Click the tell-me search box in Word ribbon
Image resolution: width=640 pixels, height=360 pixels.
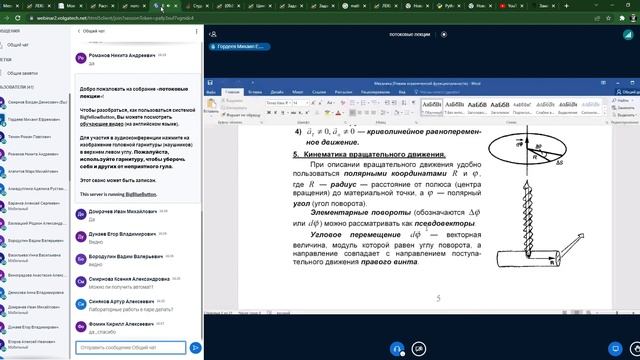click(437, 92)
